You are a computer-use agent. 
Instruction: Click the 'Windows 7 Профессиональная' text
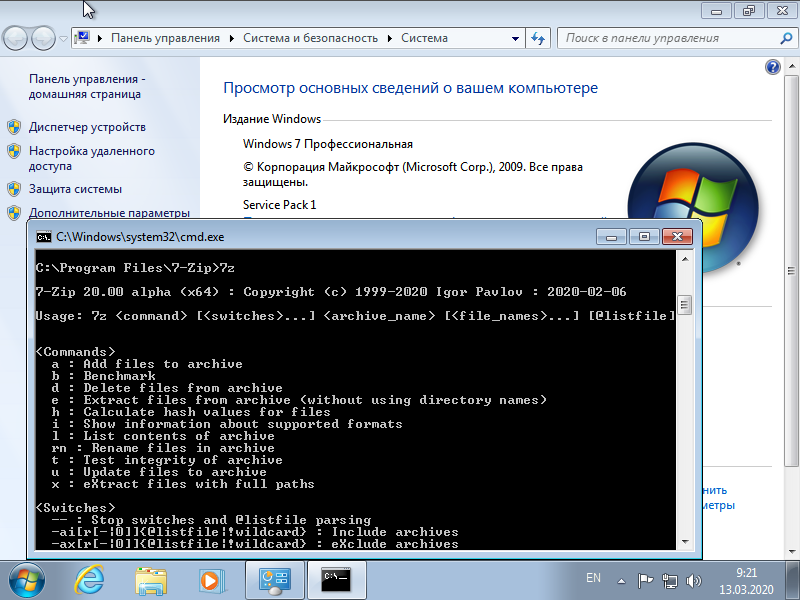pyautogui.click(x=328, y=144)
